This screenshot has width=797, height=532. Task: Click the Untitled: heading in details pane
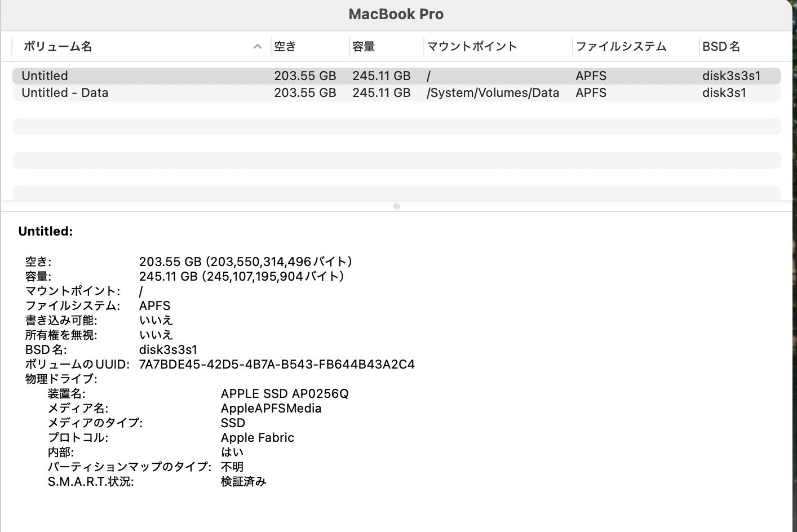point(46,231)
